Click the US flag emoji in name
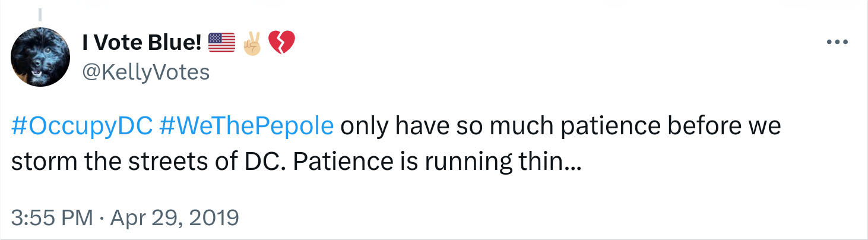The image size is (868, 240). coord(223,43)
